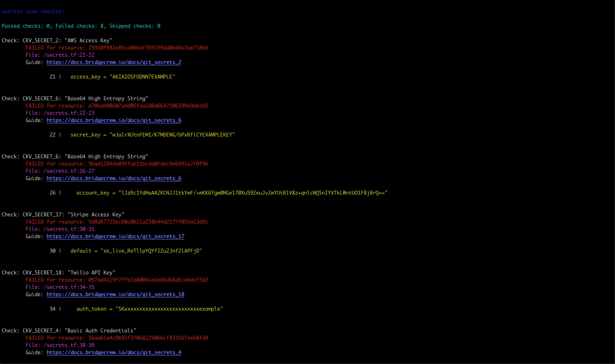The width and height of the screenshot is (615, 364).
Task: Open the second git_secrets_6 guide link
Action: point(114,178)
